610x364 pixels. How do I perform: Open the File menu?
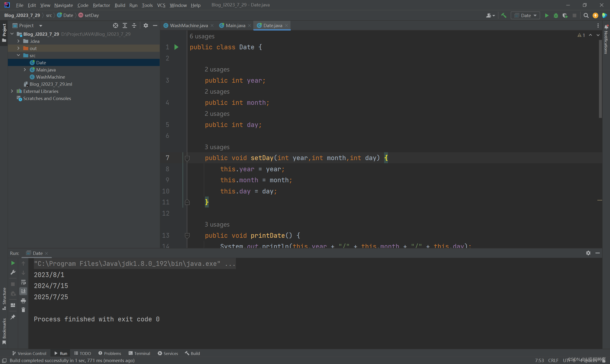tap(20, 5)
